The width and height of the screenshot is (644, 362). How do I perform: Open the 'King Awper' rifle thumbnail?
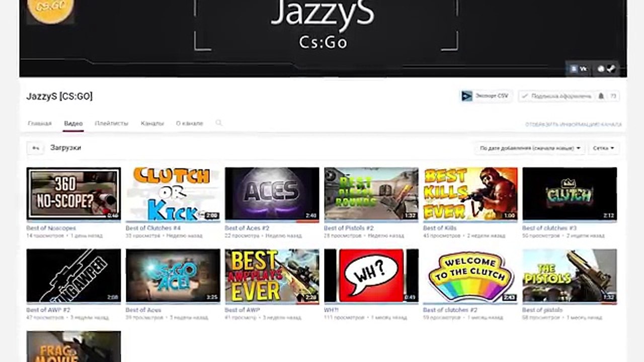73,276
